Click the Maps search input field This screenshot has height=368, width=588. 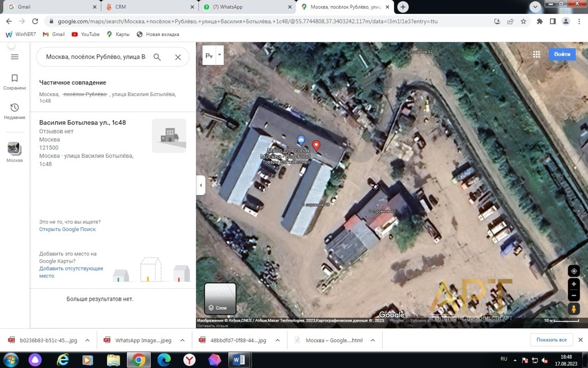click(96, 57)
